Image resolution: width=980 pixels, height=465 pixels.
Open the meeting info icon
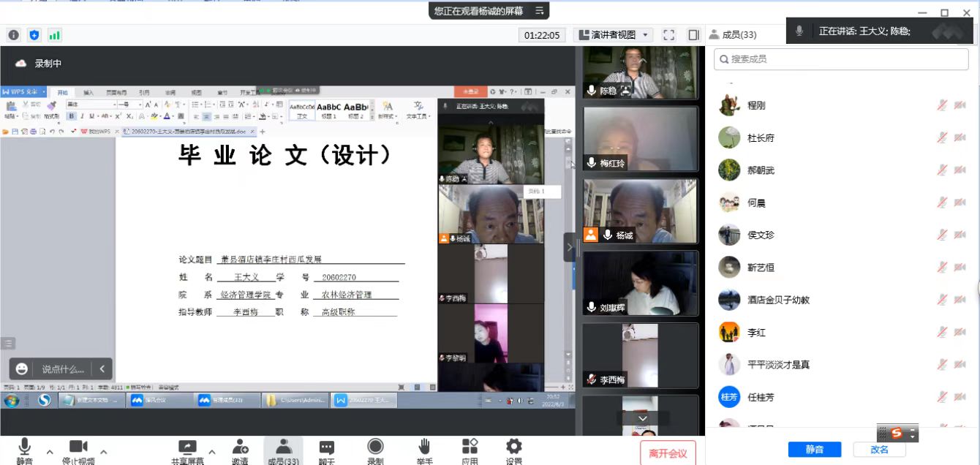coord(14,35)
